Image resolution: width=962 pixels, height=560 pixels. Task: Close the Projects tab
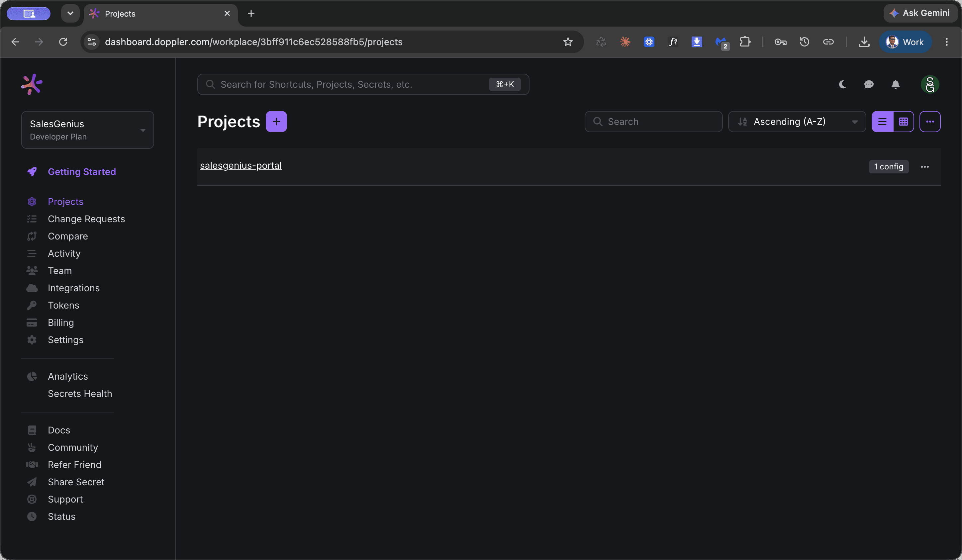point(227,13)
